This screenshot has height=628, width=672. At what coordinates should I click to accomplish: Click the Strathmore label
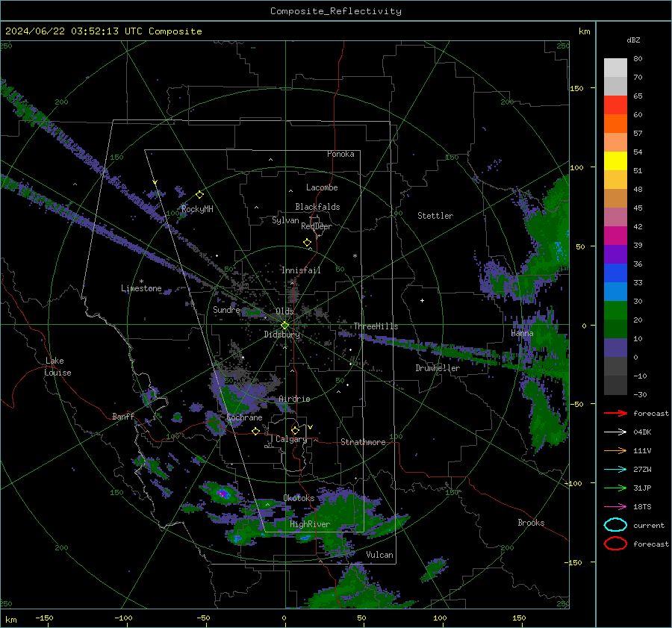click(x=363, y=442)
